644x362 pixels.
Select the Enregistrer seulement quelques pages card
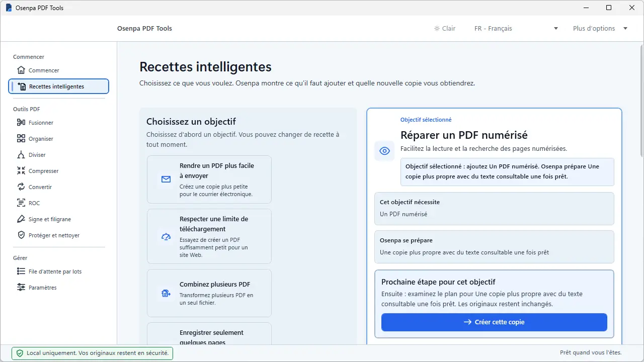(209, 334)
